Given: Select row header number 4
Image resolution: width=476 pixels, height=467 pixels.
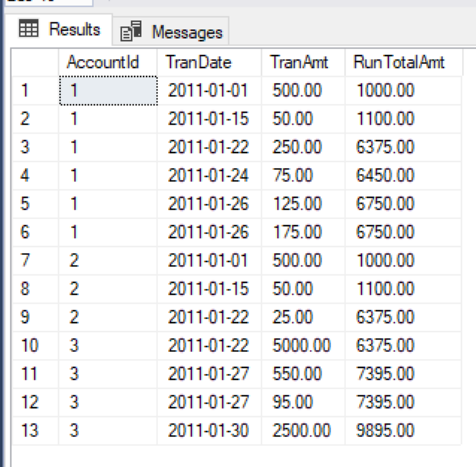Looking at the screenshot, I should click(35, 176).
